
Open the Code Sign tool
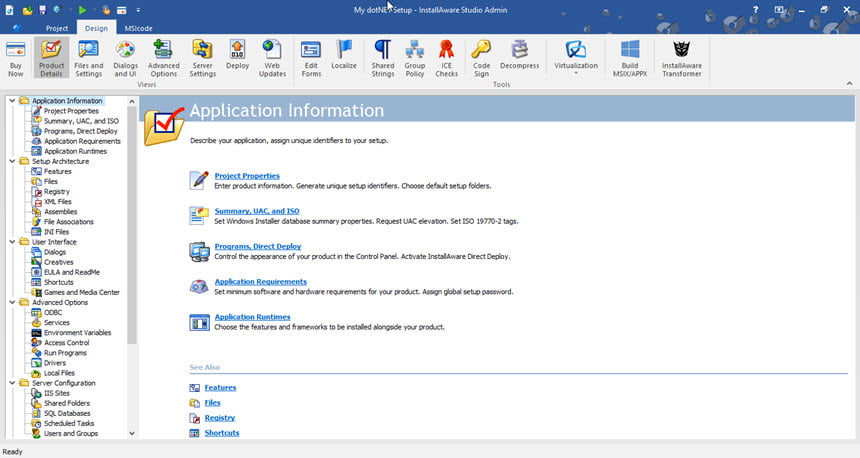pyautogui.click(x=481, y=58)
